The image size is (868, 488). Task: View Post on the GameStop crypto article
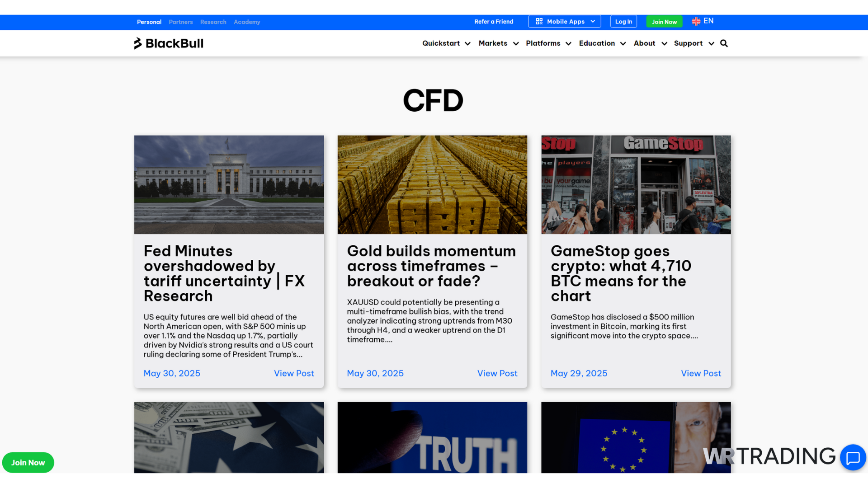(x=701, y=373)
